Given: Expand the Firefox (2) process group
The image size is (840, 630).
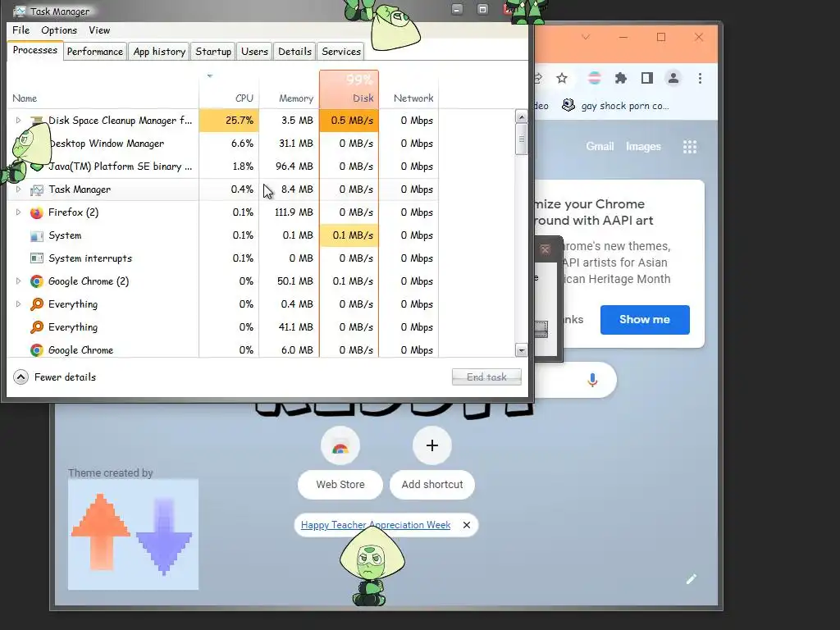Looking at the screenshot, I should (x=18, y=212).
